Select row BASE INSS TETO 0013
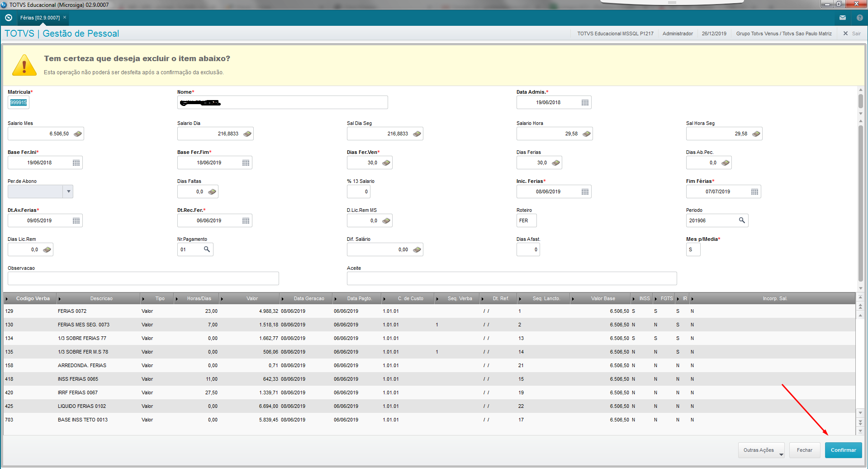This screenshot has height=469, width=868. [x=429, y=420]
